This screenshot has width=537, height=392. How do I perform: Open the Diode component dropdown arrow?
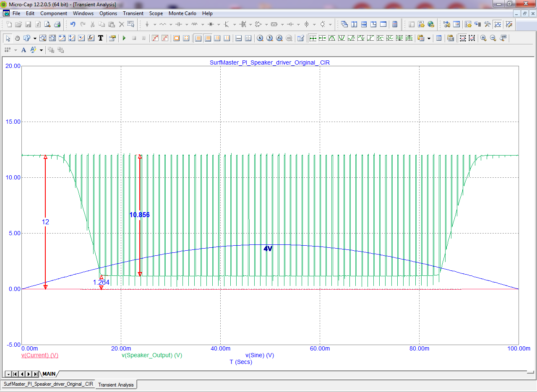coord(219,24)
